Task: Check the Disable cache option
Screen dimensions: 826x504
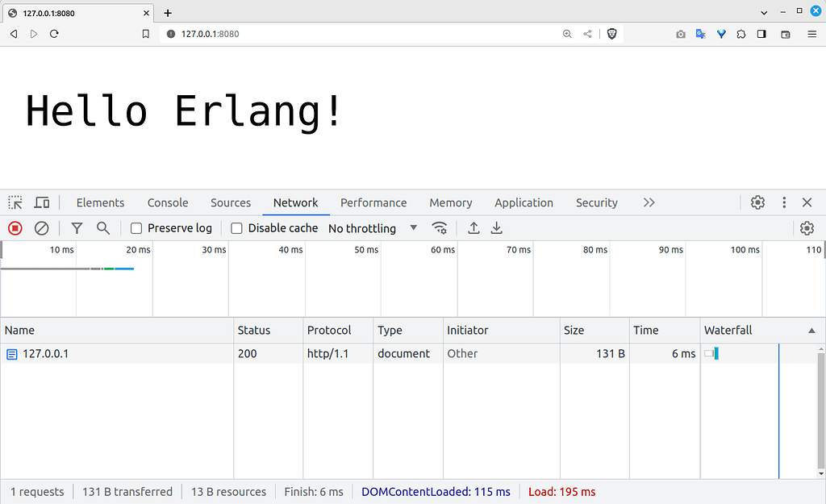Action: [x=237, y=228]
